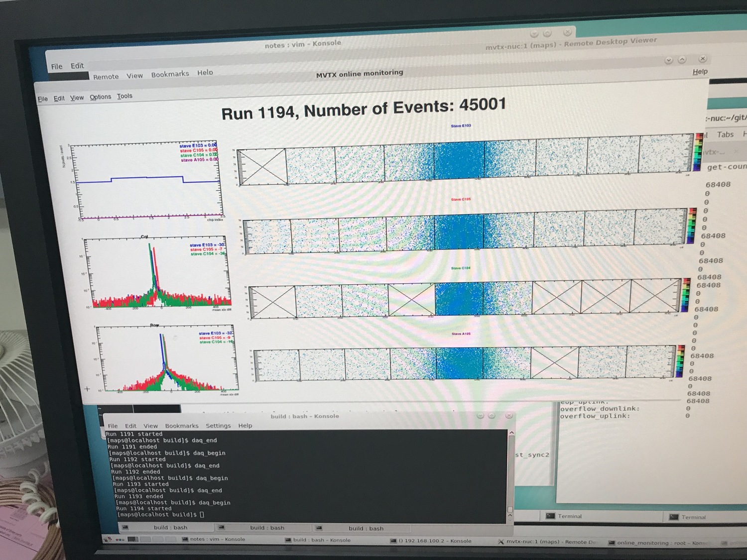Screen dimensions: 747x560
Task: Click 'st_sync2' text beside build Konsole
Action: click(532, 455)
